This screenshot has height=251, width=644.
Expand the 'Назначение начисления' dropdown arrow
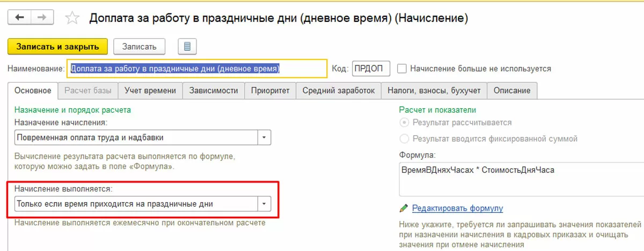pyautogui.click(x=264, y=138)
